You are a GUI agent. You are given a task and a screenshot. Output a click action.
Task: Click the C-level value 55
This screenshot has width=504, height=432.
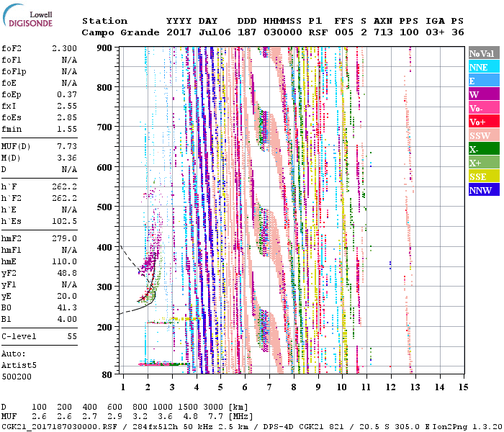click(x=71, y=336)
